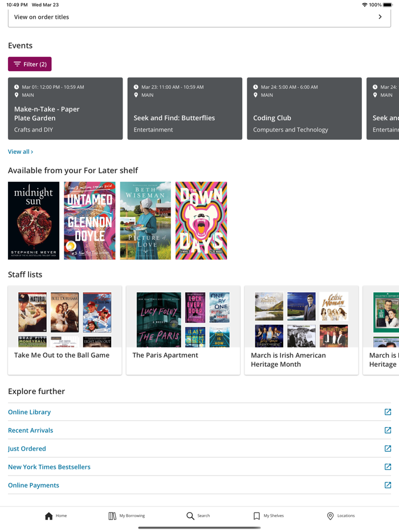This screenshot has width=399, height=532.
Task: Open the Home tab
Action: [x=56, y=515]
